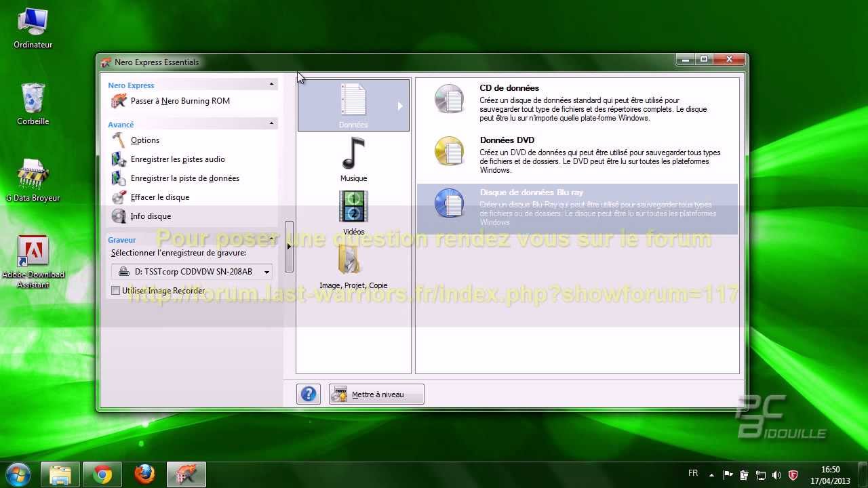Click Passer à Nero Burning ROM
This screenshot has width=868, height=488.
tap(180, 101)
